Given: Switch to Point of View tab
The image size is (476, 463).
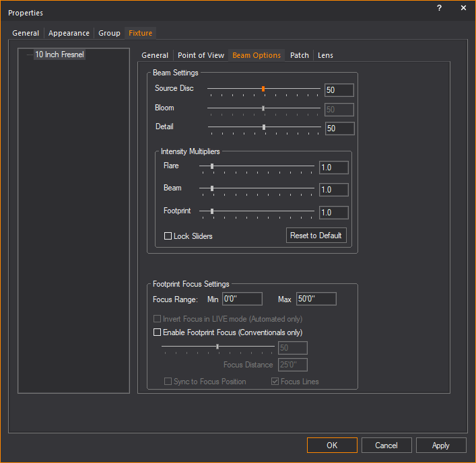Looking at the screenshot, I should [201, 55].
